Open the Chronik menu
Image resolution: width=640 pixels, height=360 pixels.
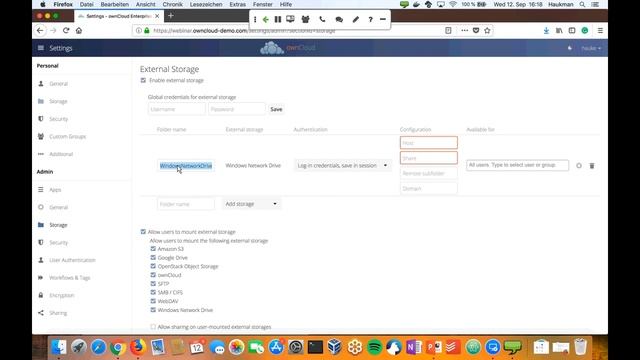click(x=172, y=4)
